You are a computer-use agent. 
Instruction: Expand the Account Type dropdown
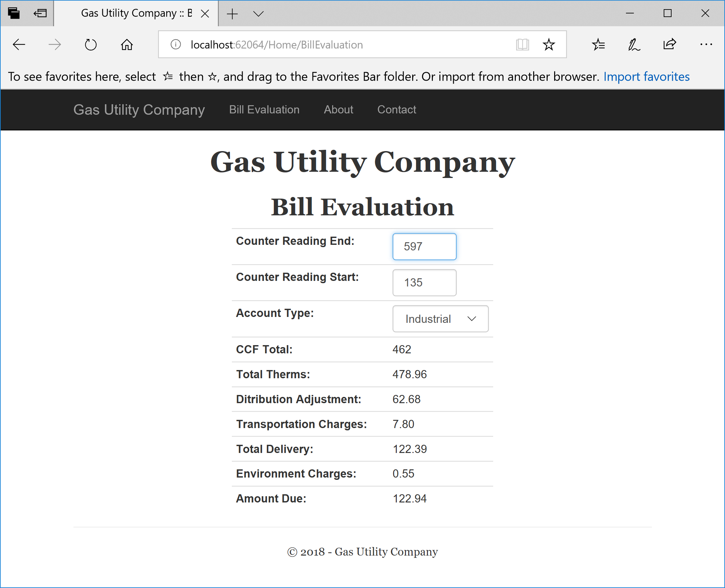(440, 319)
